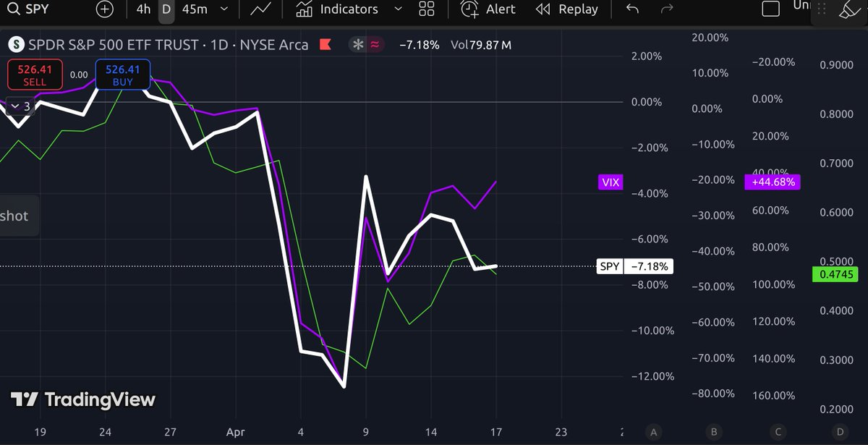Click the S logo icon of SPDR ETF

[x=16, y=45]
